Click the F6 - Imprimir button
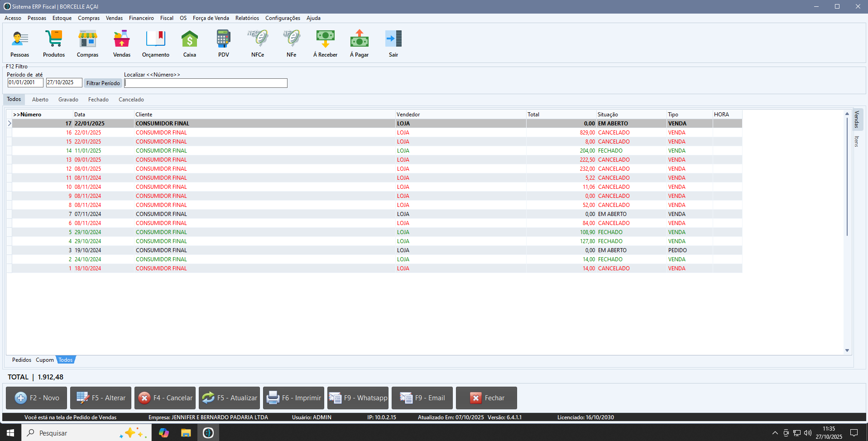Image resolution: width=868 pixels, height=441 pixels. tap(293, 398)
